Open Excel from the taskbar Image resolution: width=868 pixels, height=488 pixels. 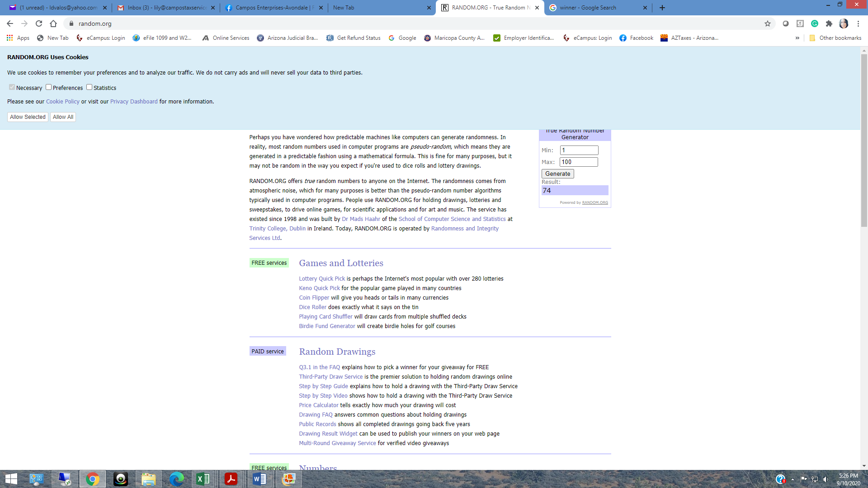pos(203,479)
